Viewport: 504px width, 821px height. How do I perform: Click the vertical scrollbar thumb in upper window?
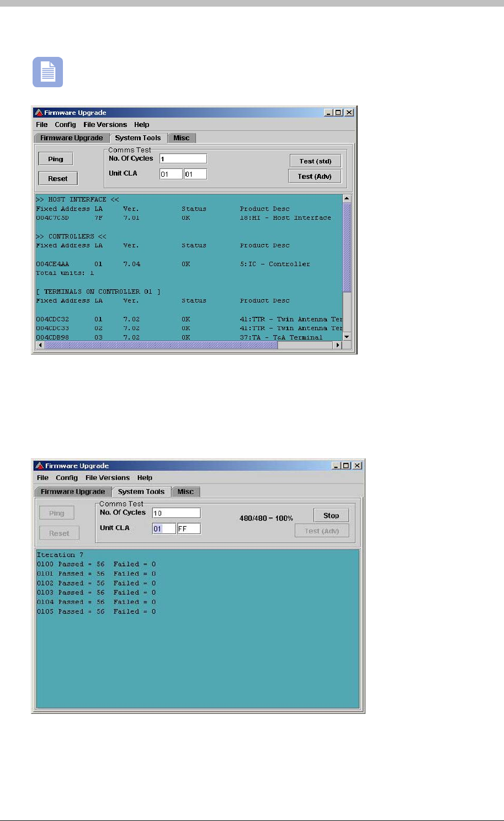(347, 247)
